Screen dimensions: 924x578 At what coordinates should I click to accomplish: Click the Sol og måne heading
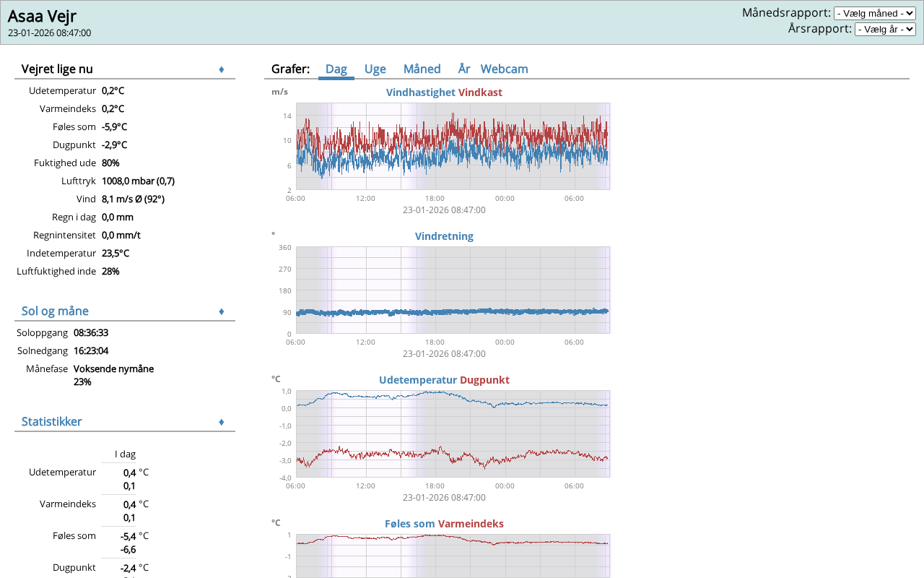(55, 311)
